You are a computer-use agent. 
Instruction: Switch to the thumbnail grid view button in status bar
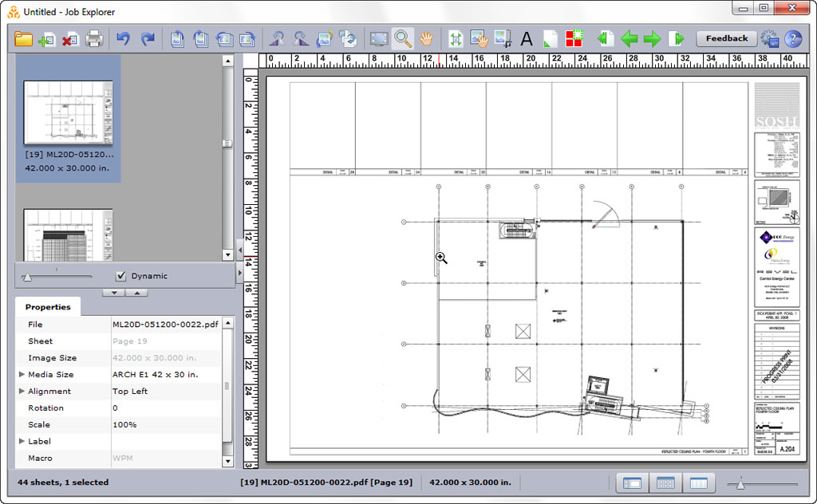(x=665, y=484)
